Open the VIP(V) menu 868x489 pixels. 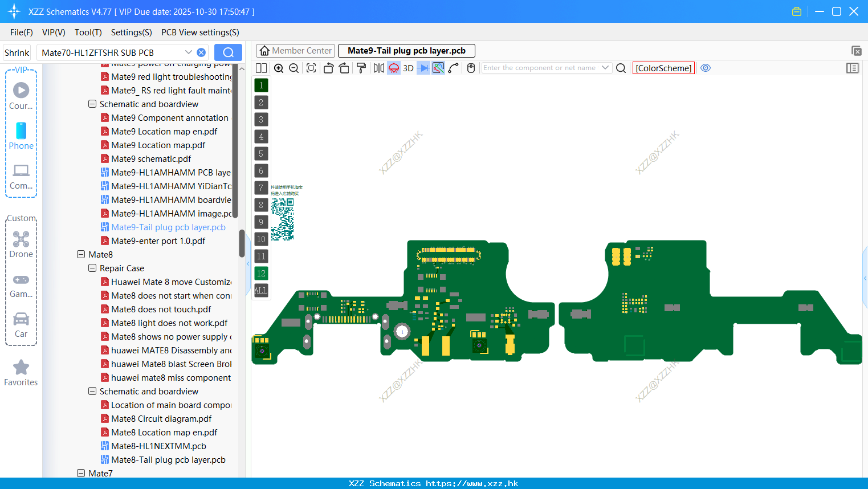pos(54,32)
